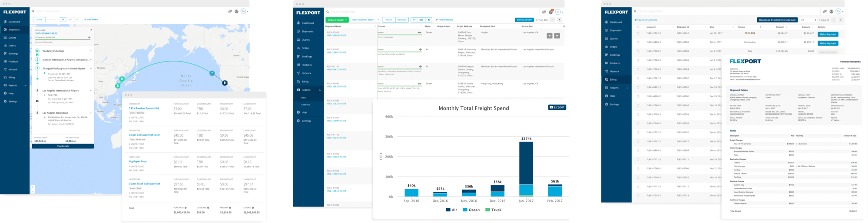This screenshot has height=223, width=868.
Task: Open Data under Reports in sidebar
Action: click(303, 98)
